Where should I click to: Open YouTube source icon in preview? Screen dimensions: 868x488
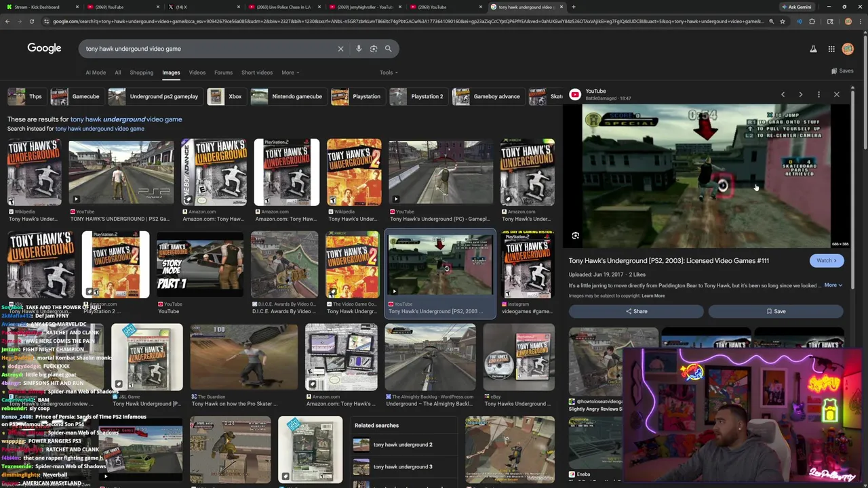tap(575, 94)
